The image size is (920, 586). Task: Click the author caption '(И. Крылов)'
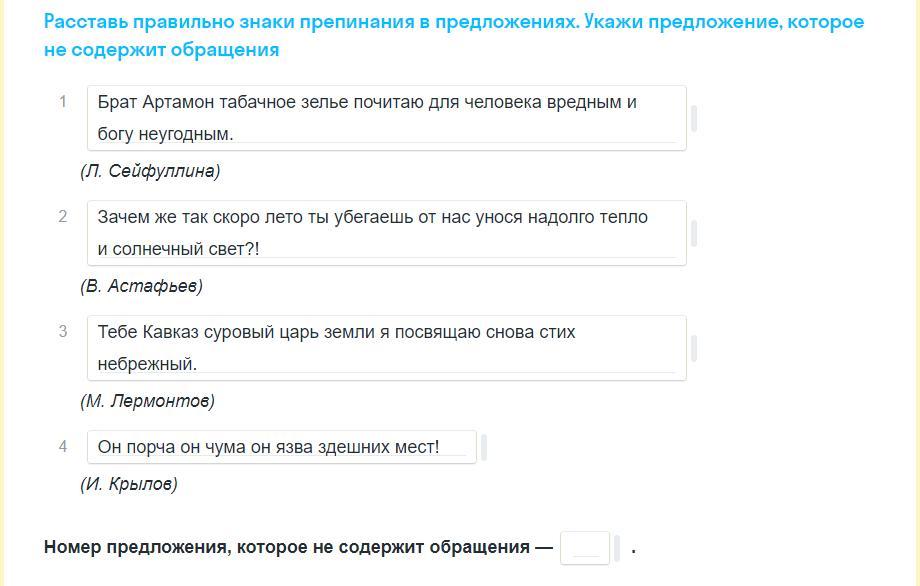tap(128, 484)
